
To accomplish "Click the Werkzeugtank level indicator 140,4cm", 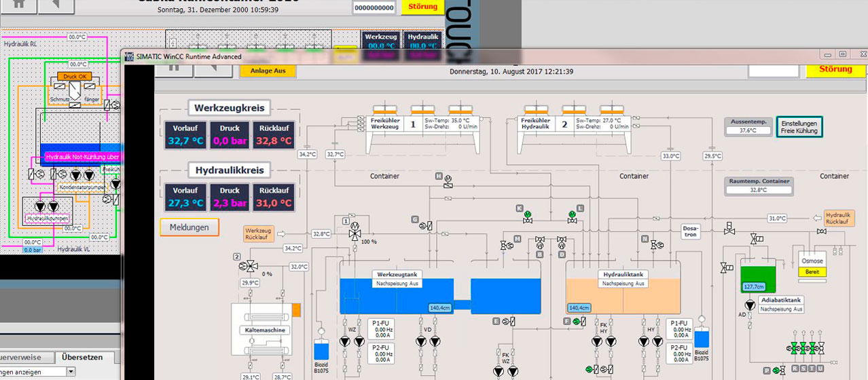I will pos(440,308).
